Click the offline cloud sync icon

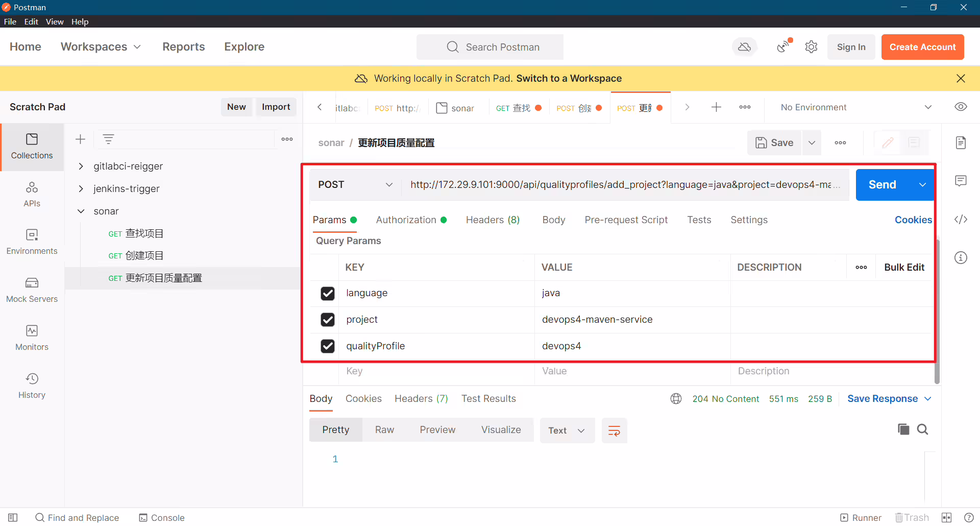pyautogui.click(x=745, y=47)
